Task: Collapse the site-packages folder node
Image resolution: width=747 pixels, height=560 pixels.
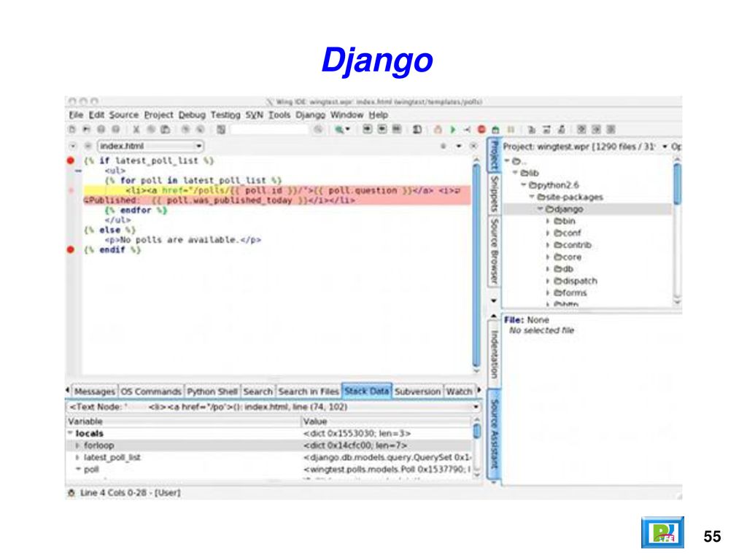Action: tap(532, 197)
